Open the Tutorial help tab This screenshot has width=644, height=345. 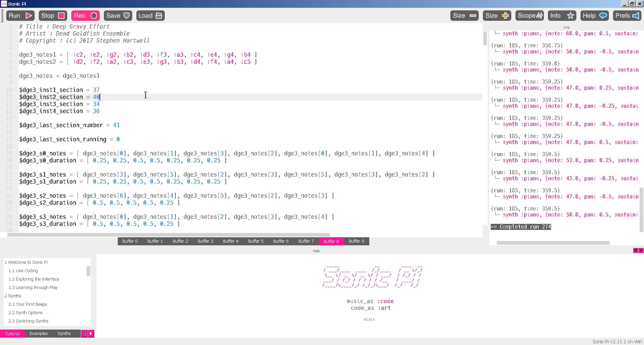tap(12, 334)
